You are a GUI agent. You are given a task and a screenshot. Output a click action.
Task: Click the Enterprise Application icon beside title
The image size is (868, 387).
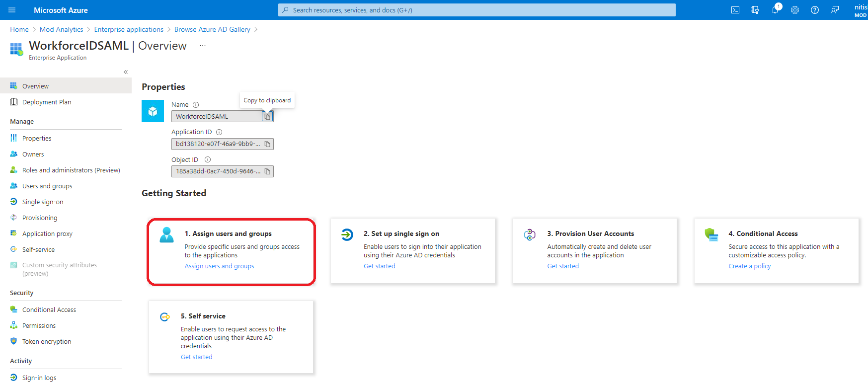[16, 49]
